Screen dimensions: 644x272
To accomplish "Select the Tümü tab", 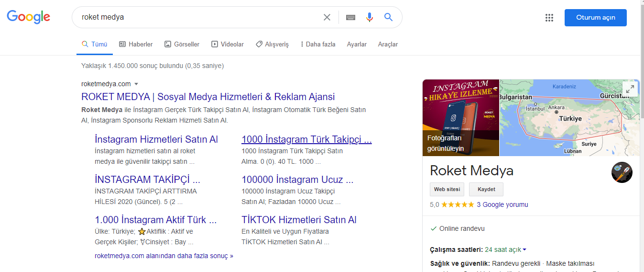I will (95, 44).
